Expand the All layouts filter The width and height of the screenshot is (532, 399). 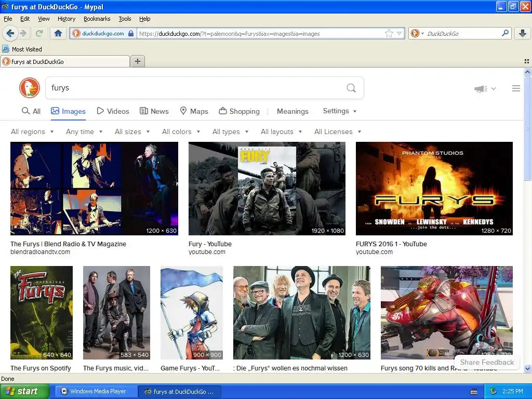coord(281,131)
